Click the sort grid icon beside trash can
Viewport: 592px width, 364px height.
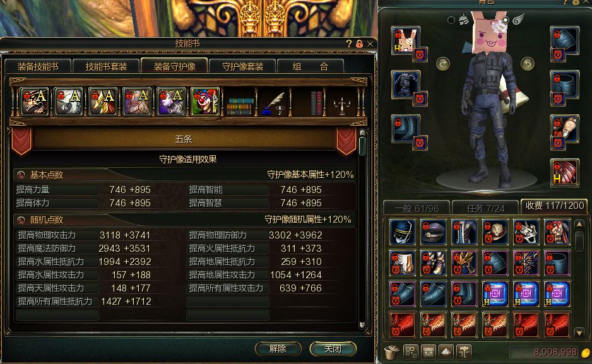tap(411, 351)
